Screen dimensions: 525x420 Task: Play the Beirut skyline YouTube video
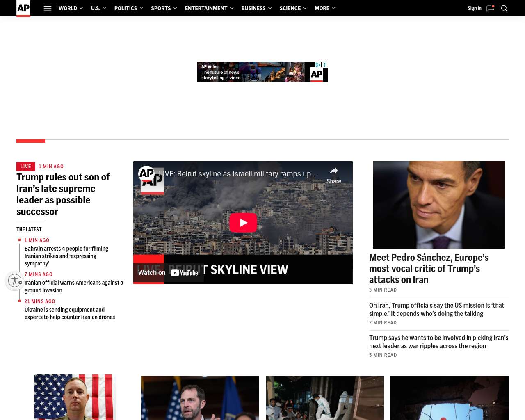tap(243, 223)
